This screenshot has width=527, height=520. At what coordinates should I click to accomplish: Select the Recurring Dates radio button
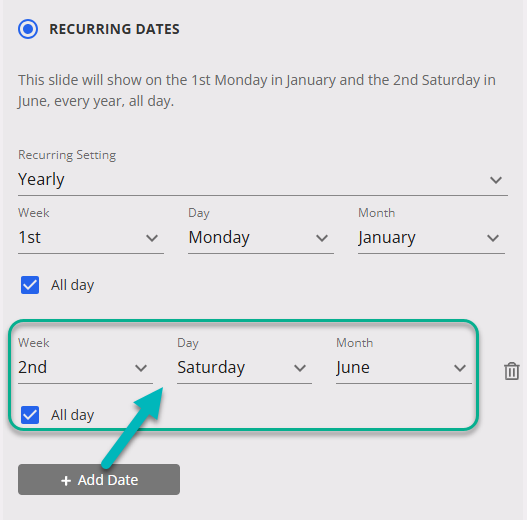tap(28, 29)
